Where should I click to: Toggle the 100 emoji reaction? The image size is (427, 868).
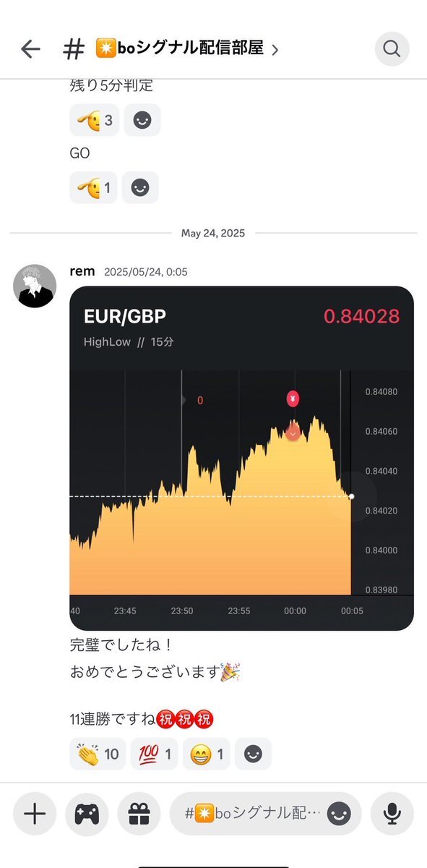pyautogui.click(x=154, y=754)
